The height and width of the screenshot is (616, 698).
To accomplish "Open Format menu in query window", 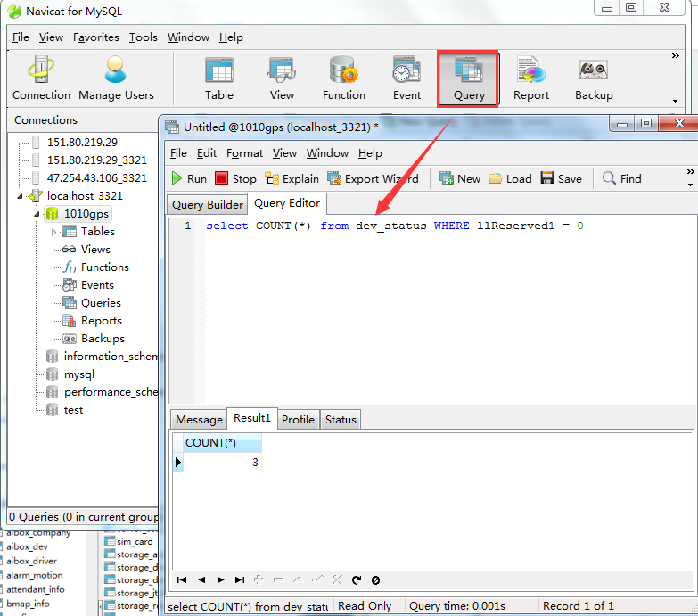I will 244,153.
